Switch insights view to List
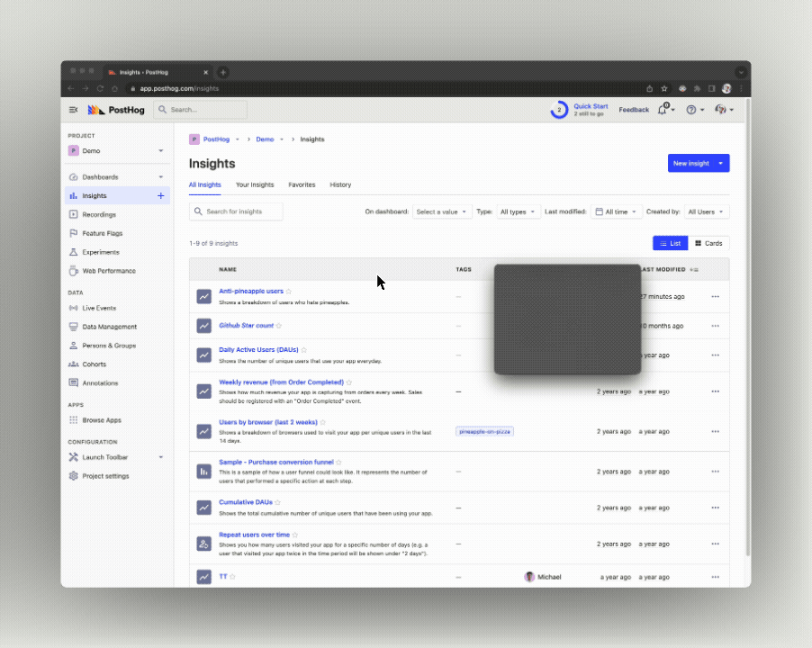Viewport: 812px width, 648px height. pos(670,243)
